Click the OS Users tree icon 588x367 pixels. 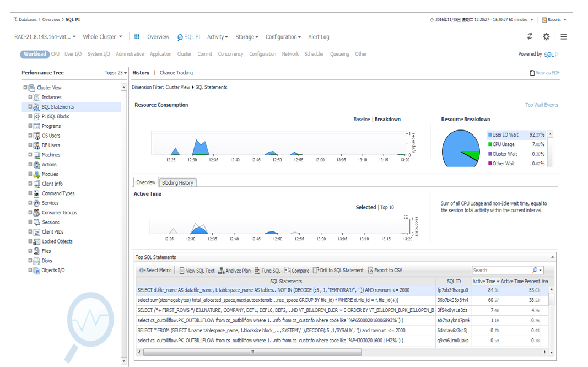[36, 136]
